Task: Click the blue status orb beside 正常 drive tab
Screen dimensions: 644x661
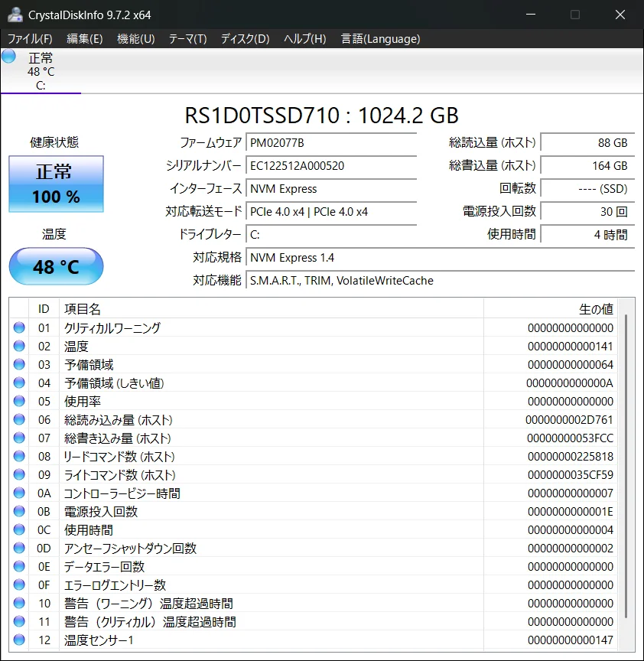Action: coord(9,57)
